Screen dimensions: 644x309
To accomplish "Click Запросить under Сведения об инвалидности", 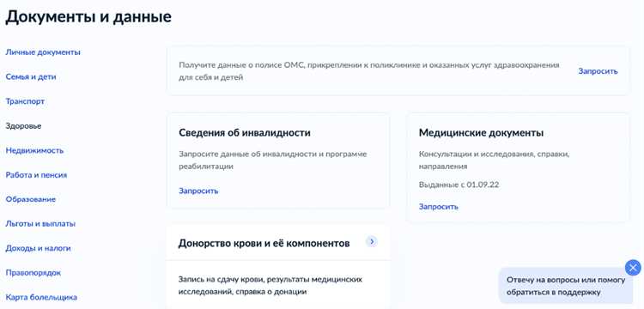I will 198,191.
